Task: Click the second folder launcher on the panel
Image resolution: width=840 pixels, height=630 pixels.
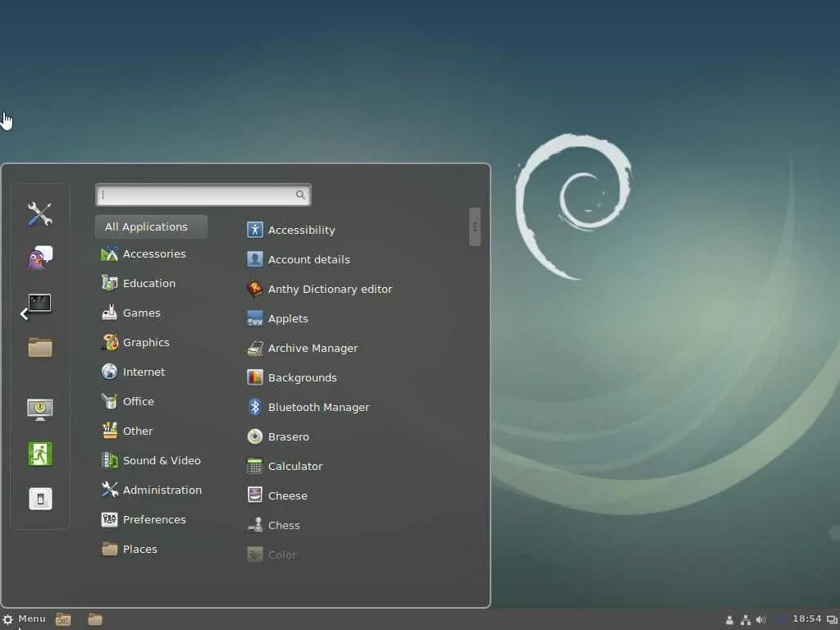Action: 95,619
